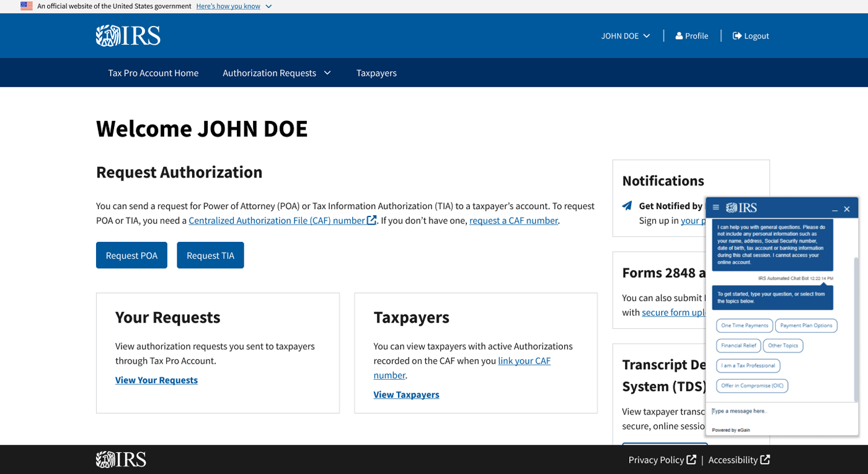
Task: Click external link icon beside Privacy Policy
Action: tap(691, 460)
